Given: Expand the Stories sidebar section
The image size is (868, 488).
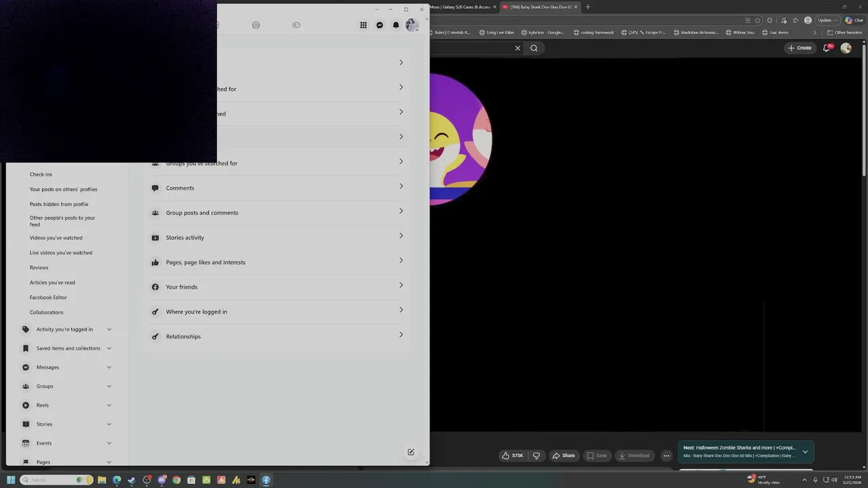Looking at the screenshot, I should point(66,424).
